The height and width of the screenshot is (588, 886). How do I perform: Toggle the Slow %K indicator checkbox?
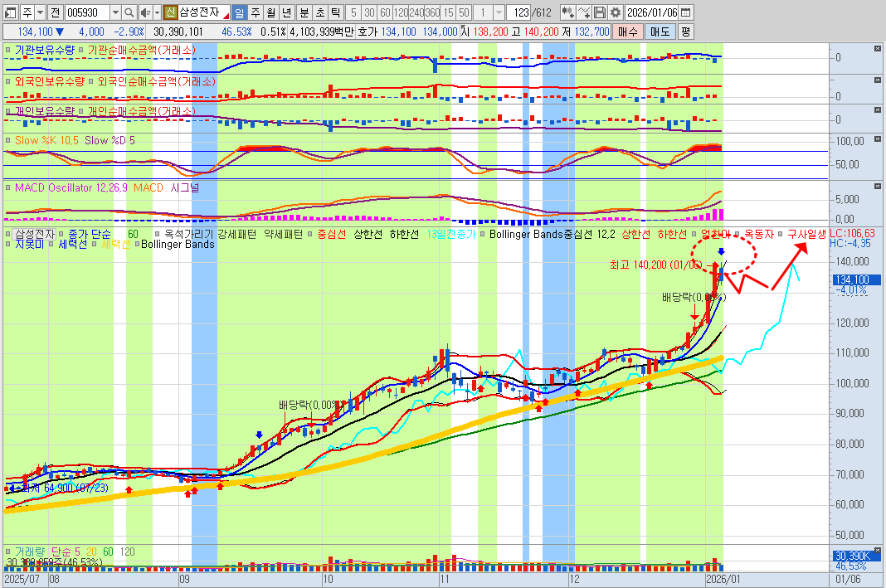click(9, 140)
